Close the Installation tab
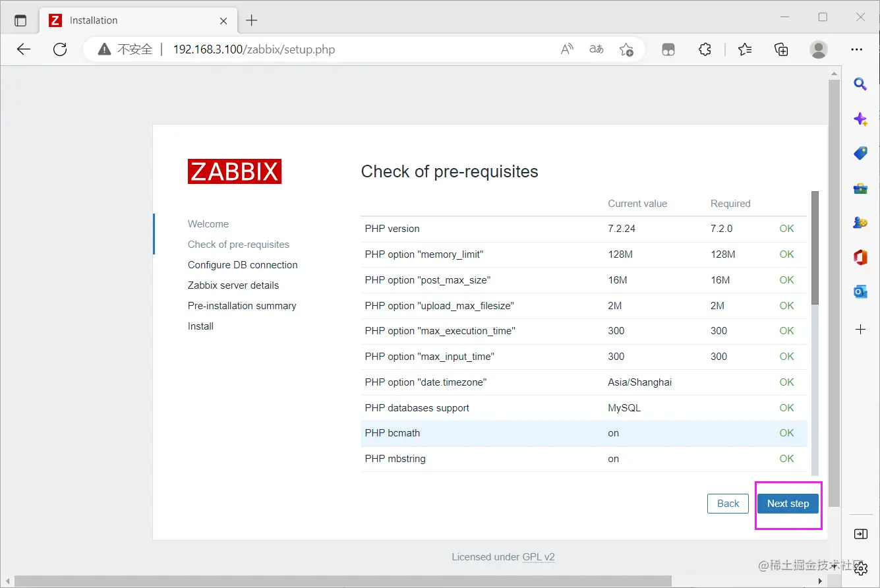 [x=223, y=20]
